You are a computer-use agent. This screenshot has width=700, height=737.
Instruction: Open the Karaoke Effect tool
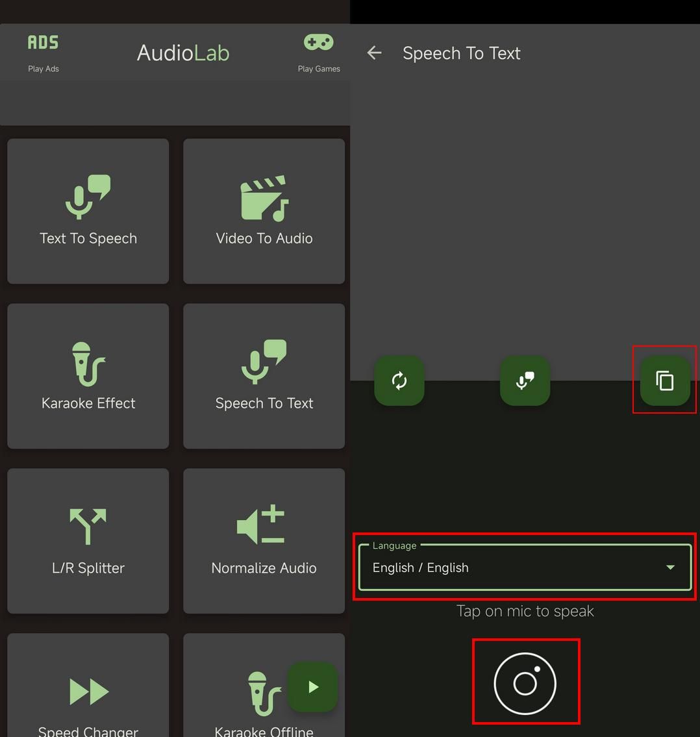pyautogui.click(x=88, y=376)
